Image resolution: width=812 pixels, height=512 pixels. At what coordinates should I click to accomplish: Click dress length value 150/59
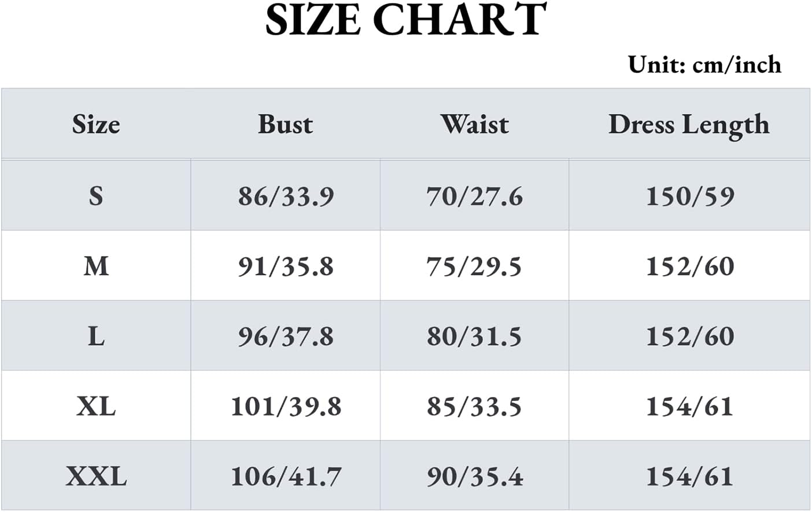point(690,196)
